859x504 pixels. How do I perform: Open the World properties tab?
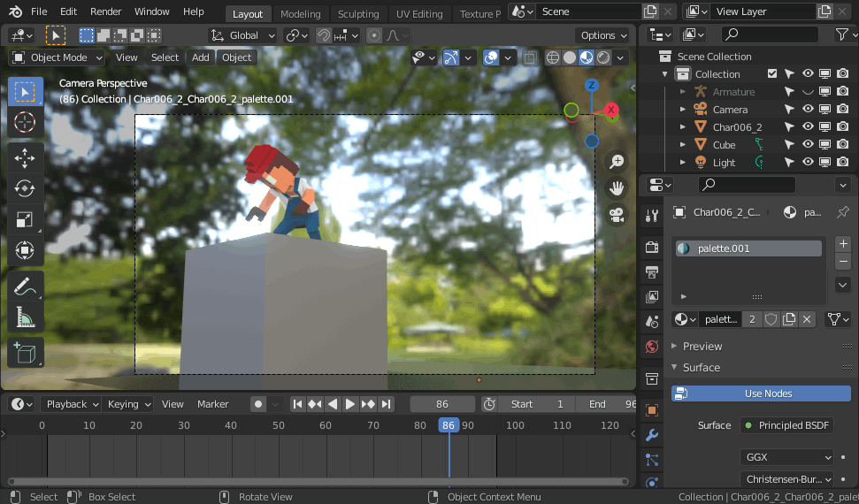pyautogui.click(x=651, y=347)
